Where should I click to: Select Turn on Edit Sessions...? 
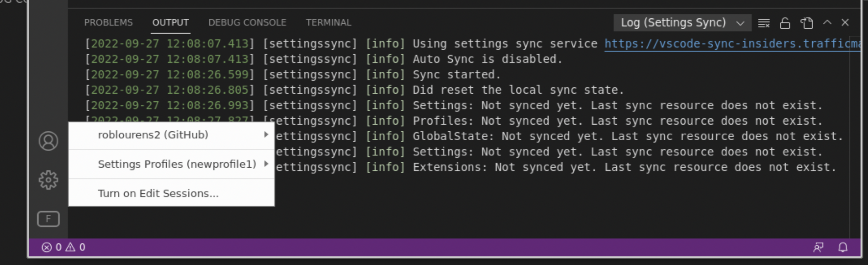click(171, 193)
